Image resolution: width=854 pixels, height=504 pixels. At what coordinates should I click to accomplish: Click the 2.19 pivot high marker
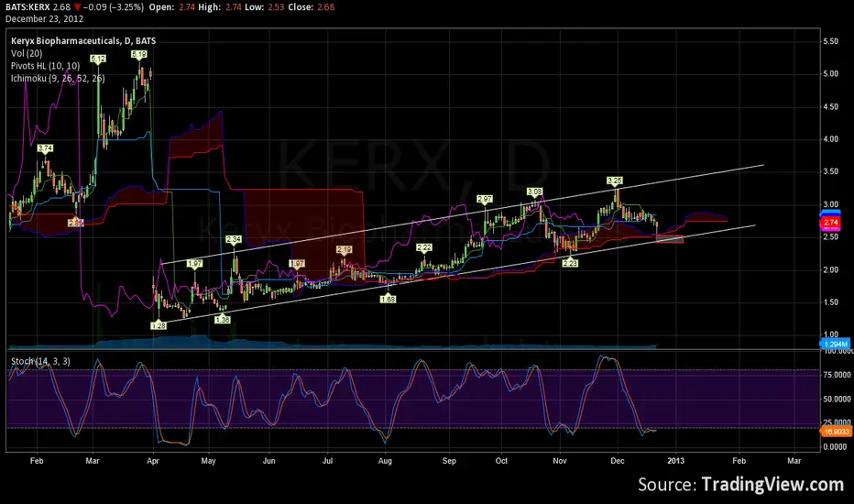[x=344, y=249]
